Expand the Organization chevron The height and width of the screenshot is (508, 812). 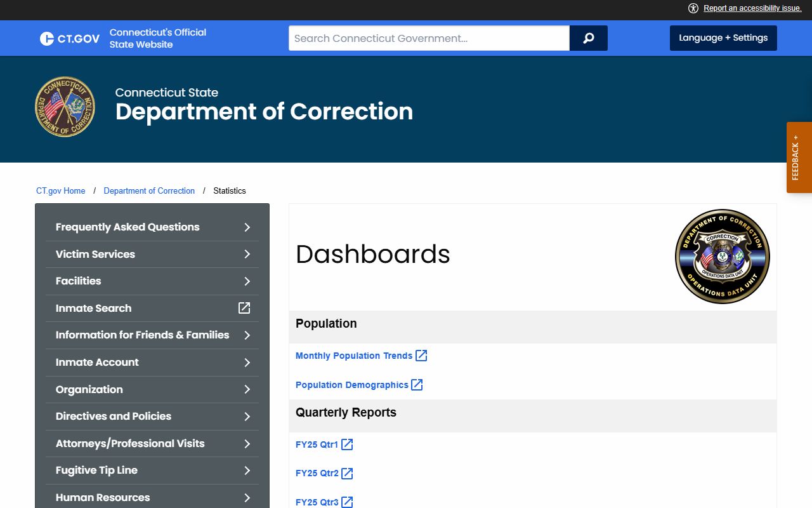pos(247,389)
